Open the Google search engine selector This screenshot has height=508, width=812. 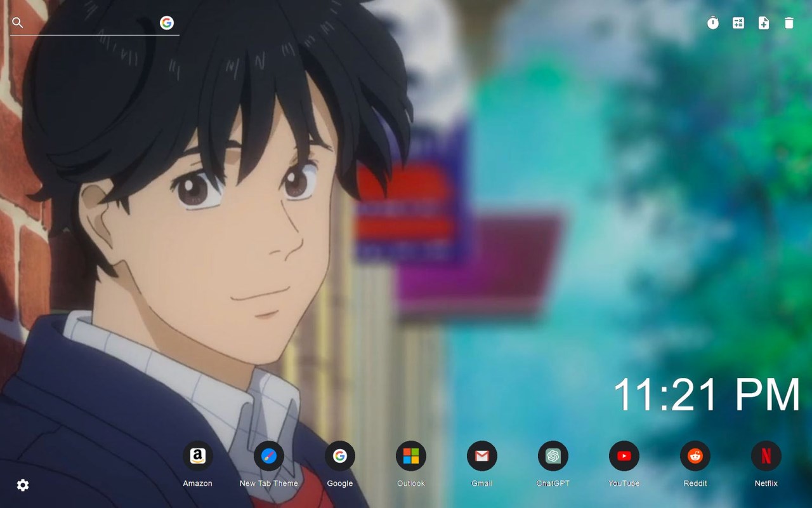[167, 23]
